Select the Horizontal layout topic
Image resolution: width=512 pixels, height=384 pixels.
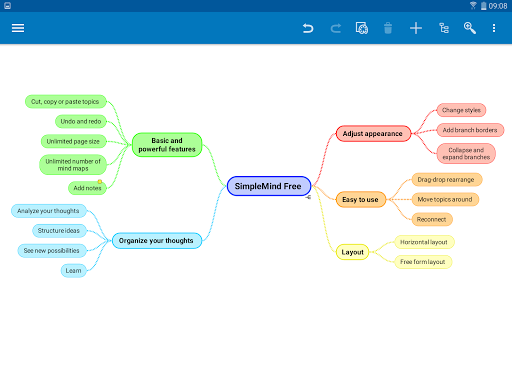(x=424, y=242)
